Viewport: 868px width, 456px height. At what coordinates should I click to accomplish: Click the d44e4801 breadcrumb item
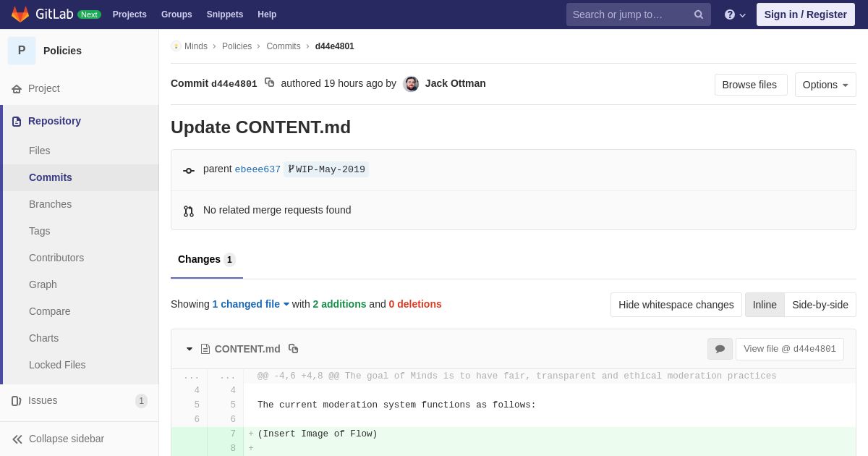point(334,46)
